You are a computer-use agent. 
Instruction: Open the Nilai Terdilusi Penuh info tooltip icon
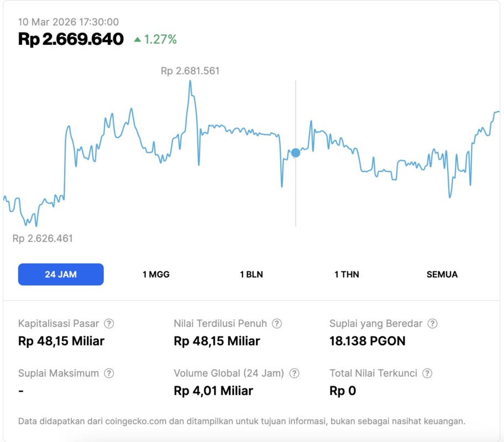point(277,324)
